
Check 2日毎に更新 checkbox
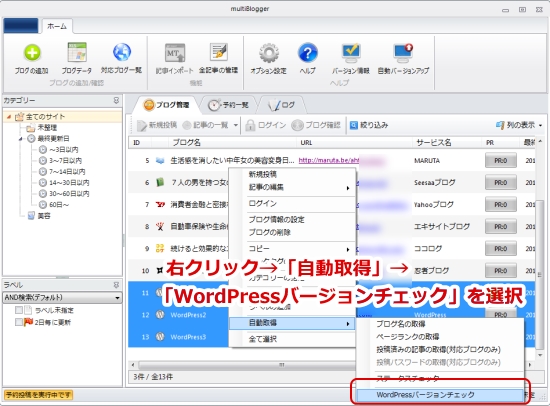pyautogui.click(x=19, y=322)
